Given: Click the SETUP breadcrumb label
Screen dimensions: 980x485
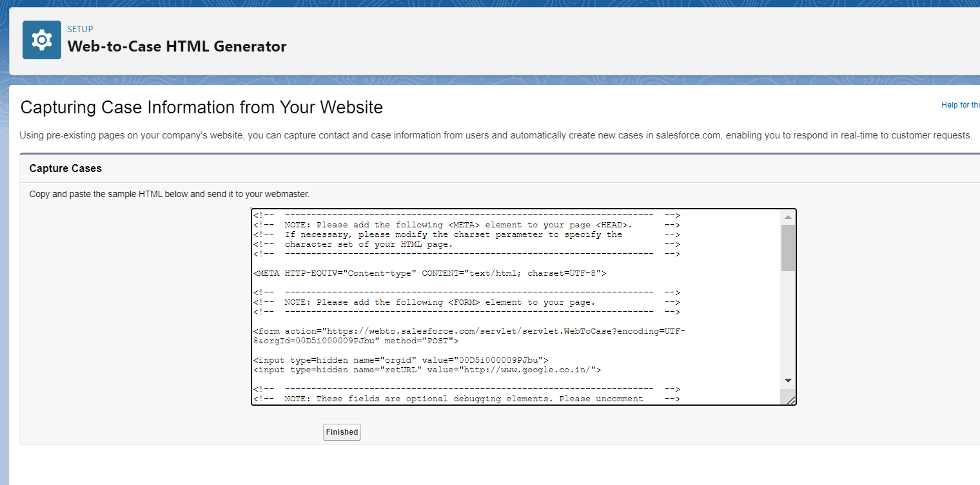Looking at the screenshot, I should click(80, 29).
